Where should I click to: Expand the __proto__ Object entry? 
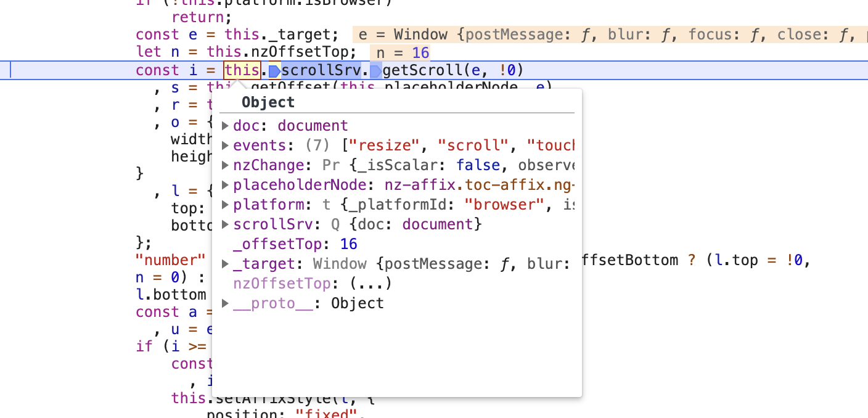pyautogui.click(x=225, y=303)
